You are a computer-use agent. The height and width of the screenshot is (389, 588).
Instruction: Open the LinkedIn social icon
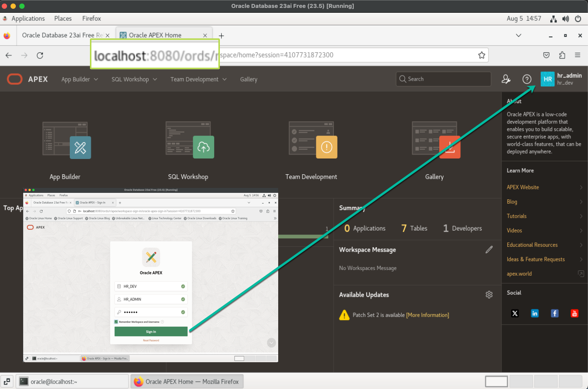535,313
